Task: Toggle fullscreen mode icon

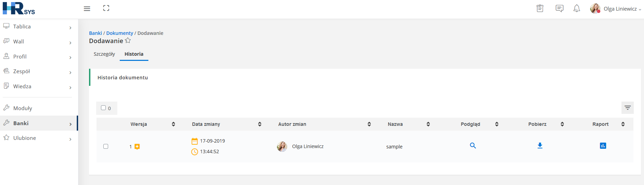Action: point(106,8)
